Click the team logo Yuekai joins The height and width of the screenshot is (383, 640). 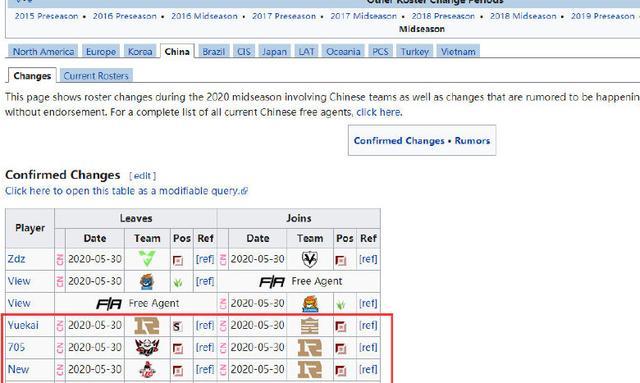pos(310,326)
